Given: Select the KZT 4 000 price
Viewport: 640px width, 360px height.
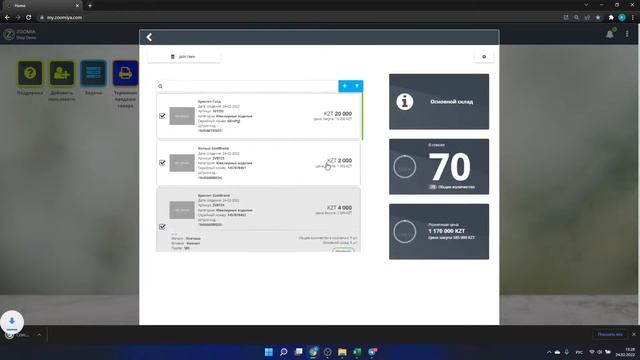Looking at the screenshot, I should [x=339, y=208].
